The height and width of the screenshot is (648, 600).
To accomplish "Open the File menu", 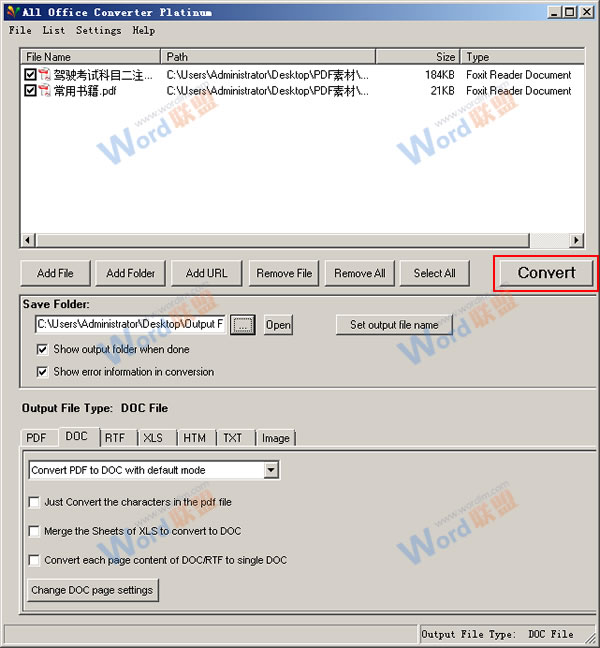I will [20, 31].
